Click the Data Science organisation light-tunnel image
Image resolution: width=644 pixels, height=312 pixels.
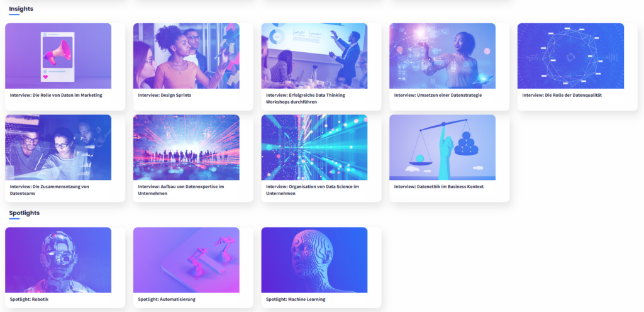pyautogui.click(x=314, y=147)
